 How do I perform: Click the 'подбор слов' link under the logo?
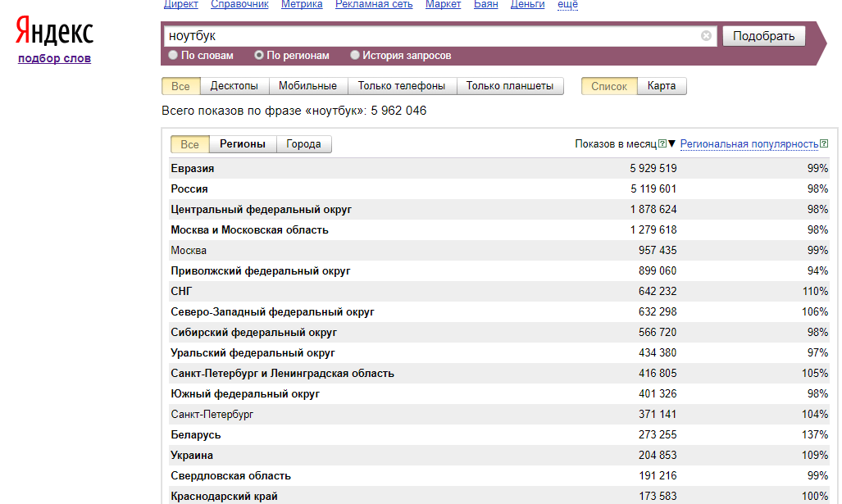pyautogui.click(x=54, y=58)
